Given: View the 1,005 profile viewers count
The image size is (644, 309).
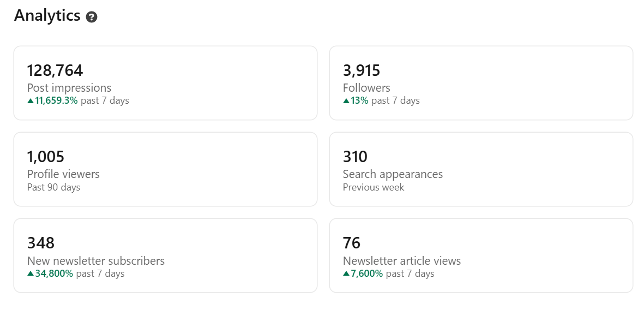Looking at the screenshot, I should tap(46, 157).
